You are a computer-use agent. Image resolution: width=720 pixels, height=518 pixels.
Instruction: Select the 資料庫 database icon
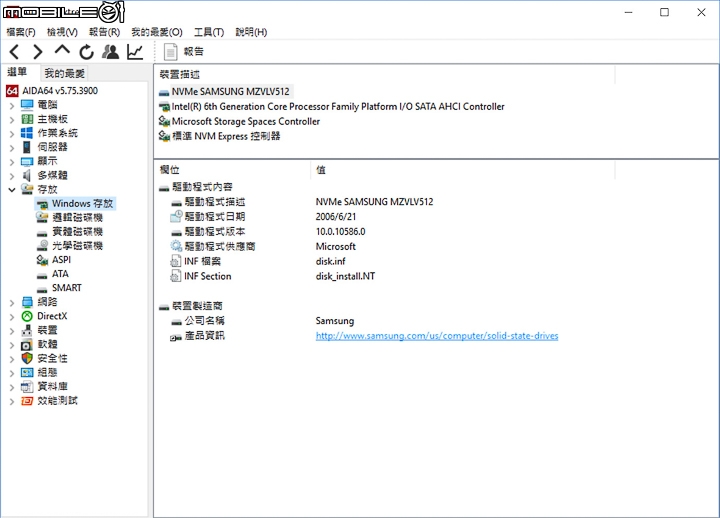(27, 387)
